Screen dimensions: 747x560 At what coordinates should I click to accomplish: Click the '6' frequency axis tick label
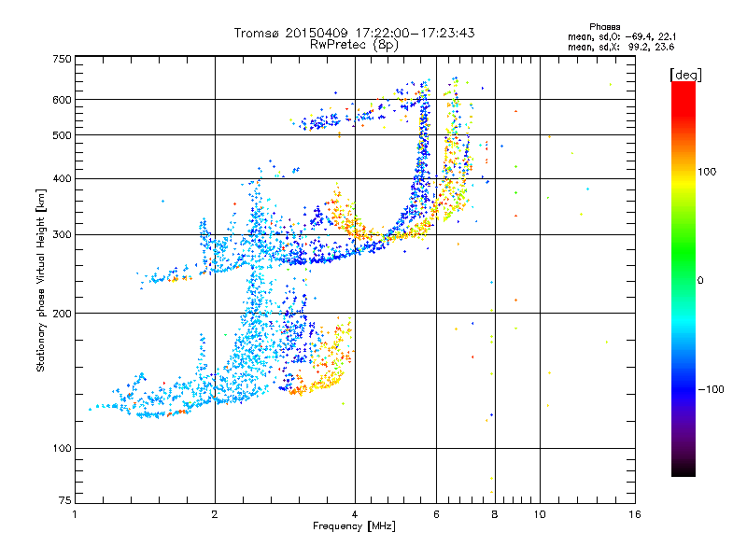pyautogui.click(x=436, y=514)
